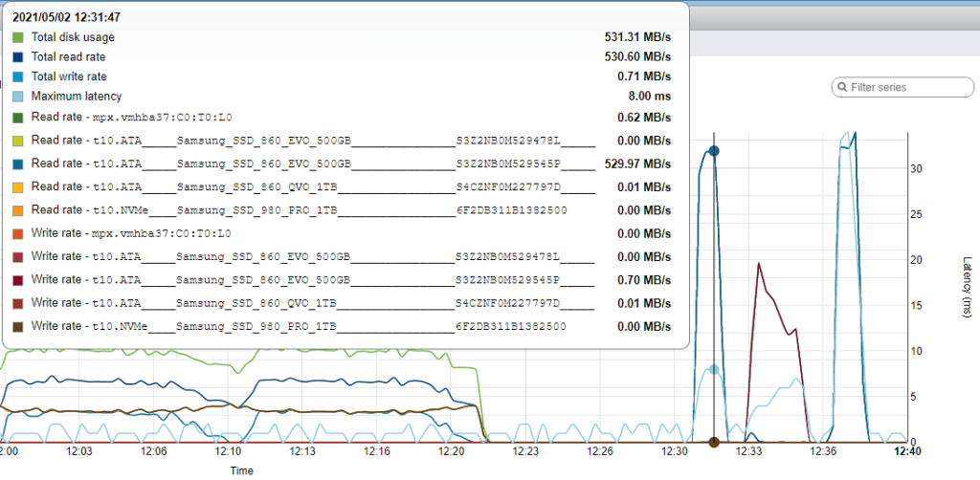Click the light blue latency point on cursor line
Screen dimensions: 980x480
click(713, 370)
